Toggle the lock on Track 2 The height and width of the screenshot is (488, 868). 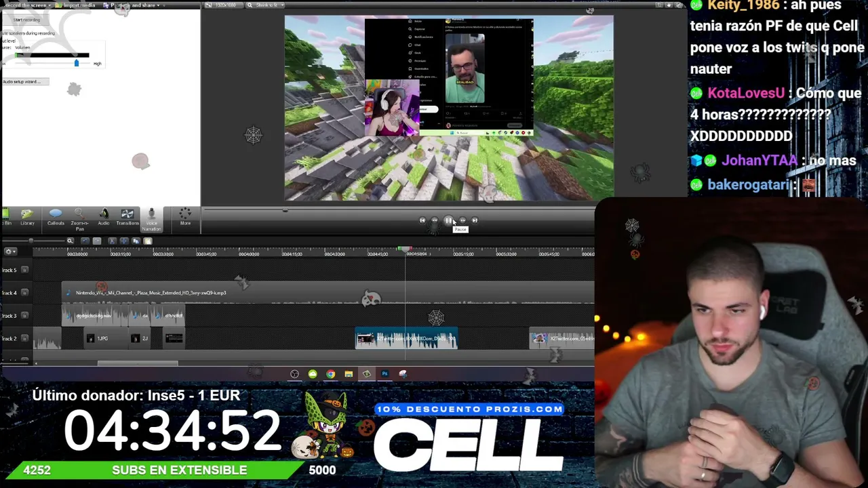click(x=24, y=338)
